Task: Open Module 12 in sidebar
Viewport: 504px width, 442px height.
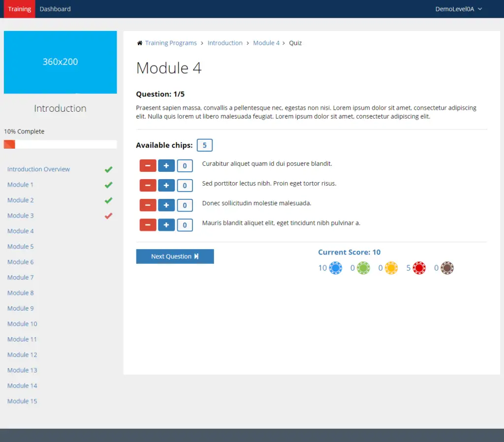Action: pos(22,354)
